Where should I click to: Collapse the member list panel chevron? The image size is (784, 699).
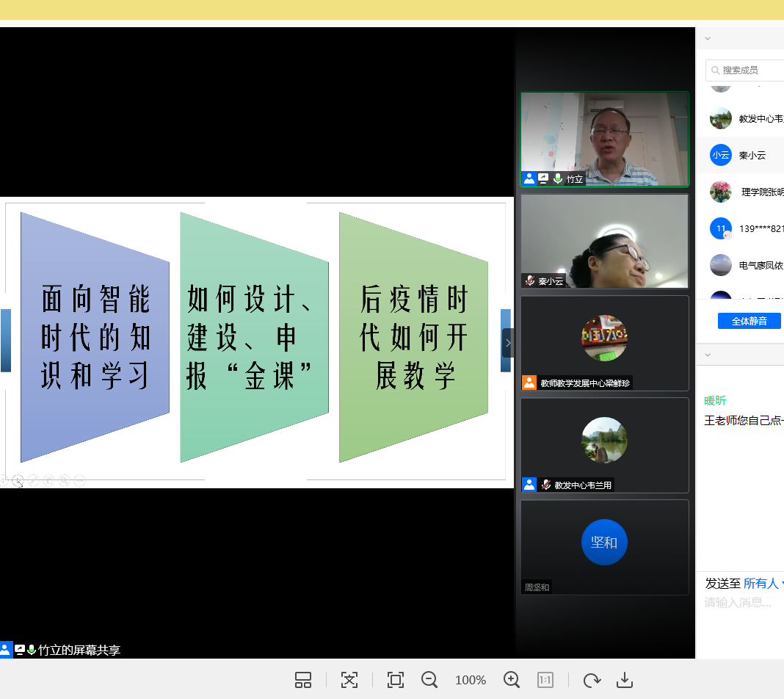coord(708,38)
